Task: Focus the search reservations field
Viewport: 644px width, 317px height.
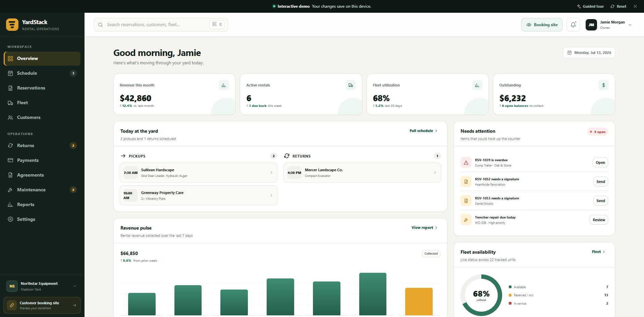Action: coord(161,25)
